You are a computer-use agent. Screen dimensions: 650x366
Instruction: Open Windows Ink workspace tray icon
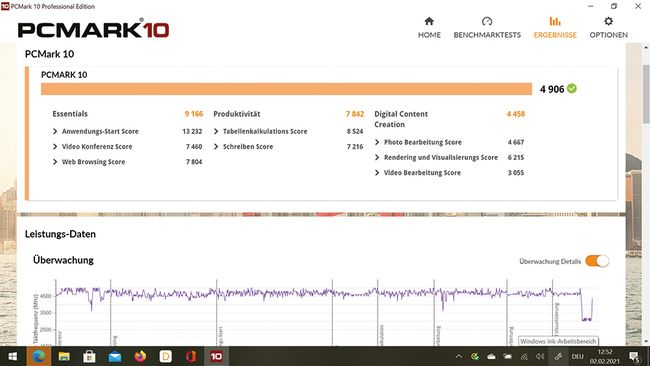pyautogui.click(x=558, y=356)
